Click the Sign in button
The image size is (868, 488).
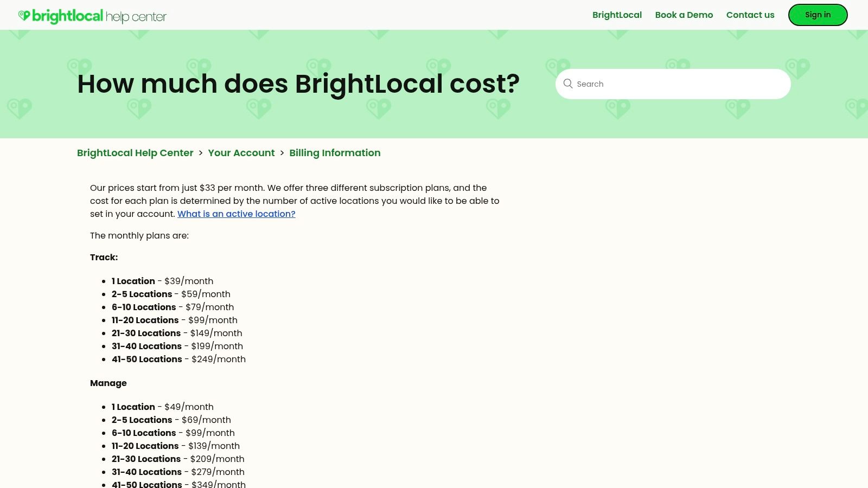click(818, 15)
